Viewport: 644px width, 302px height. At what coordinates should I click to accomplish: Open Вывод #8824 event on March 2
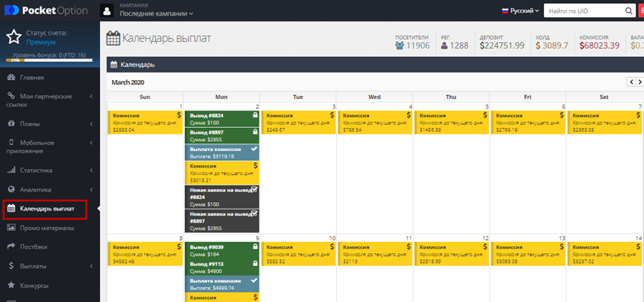pyautogui.click(x=222, y=119)
